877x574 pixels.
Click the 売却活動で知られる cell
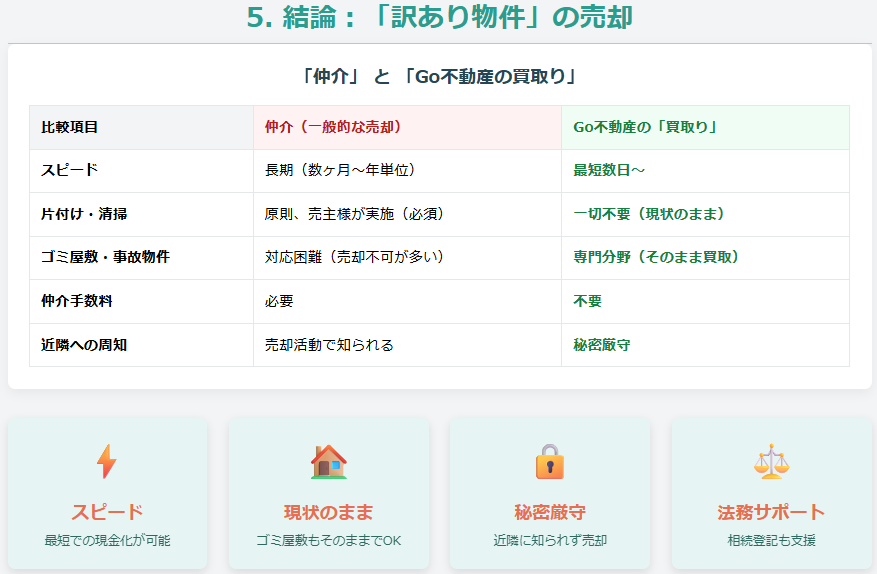329,345
